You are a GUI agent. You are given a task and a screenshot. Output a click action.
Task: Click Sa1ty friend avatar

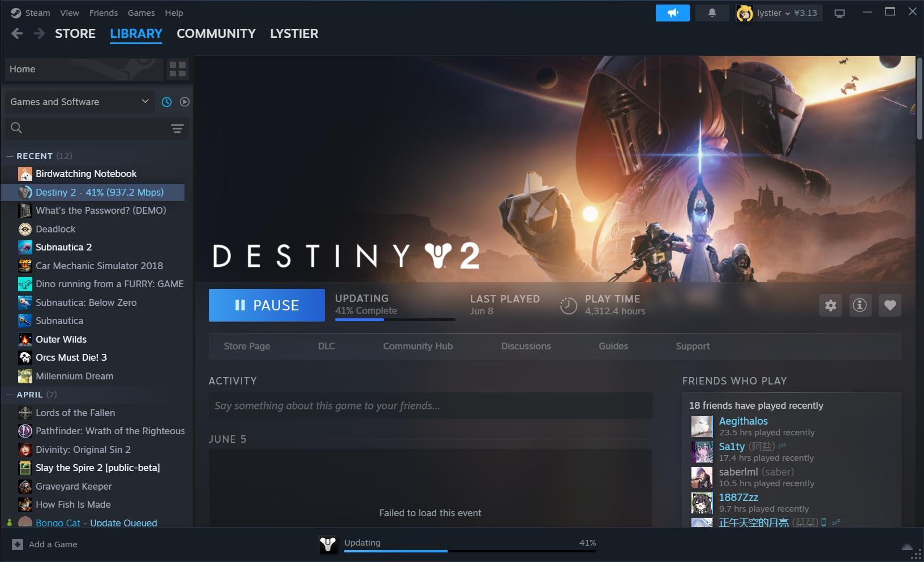[702, 452]
